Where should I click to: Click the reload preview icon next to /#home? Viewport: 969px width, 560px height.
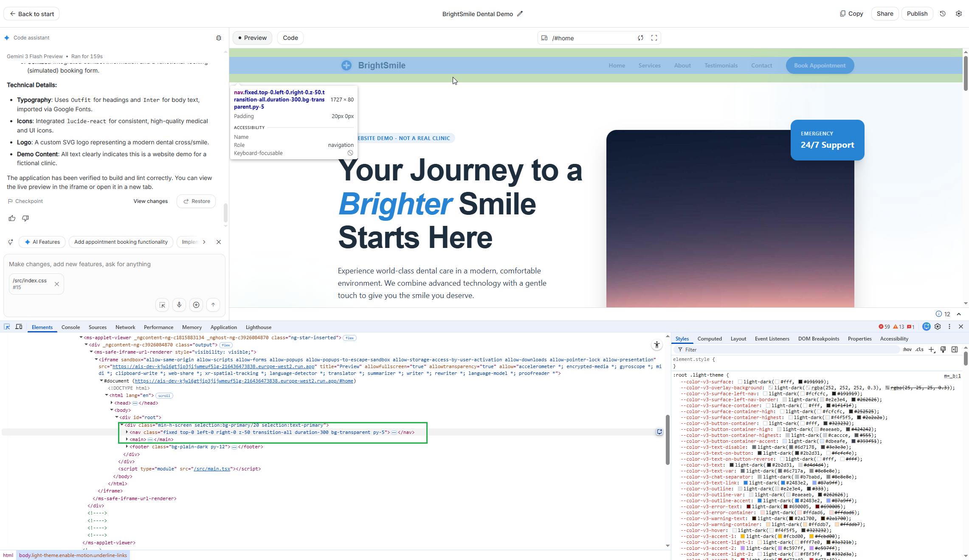(640, 38)
